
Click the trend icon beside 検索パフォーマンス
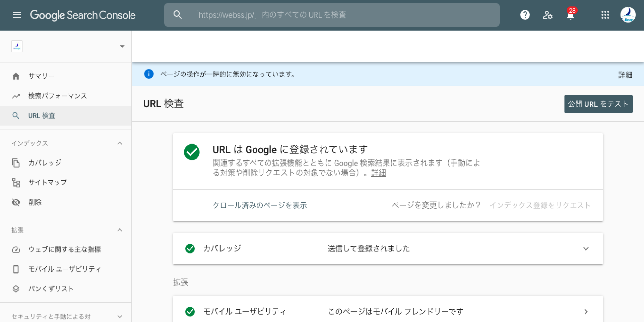coord(16,96)
